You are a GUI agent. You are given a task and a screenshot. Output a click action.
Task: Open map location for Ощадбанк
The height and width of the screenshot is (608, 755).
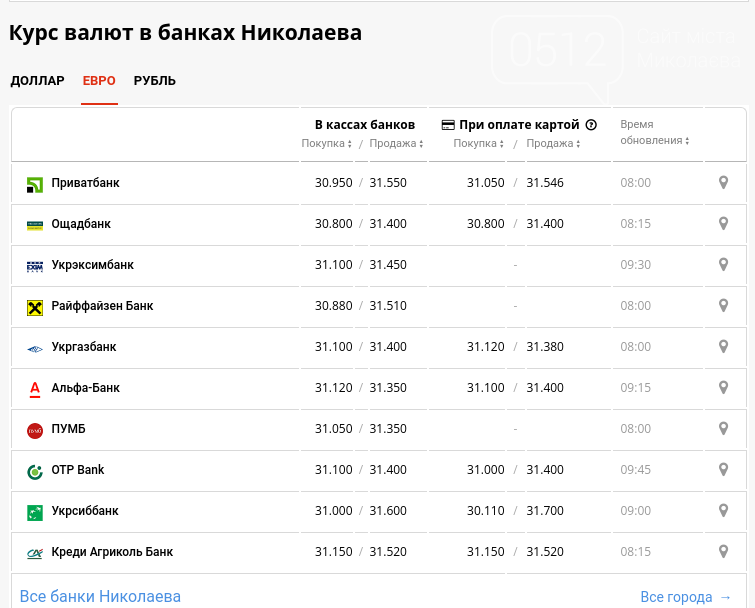pyautogui.click(x=723, y=224)
